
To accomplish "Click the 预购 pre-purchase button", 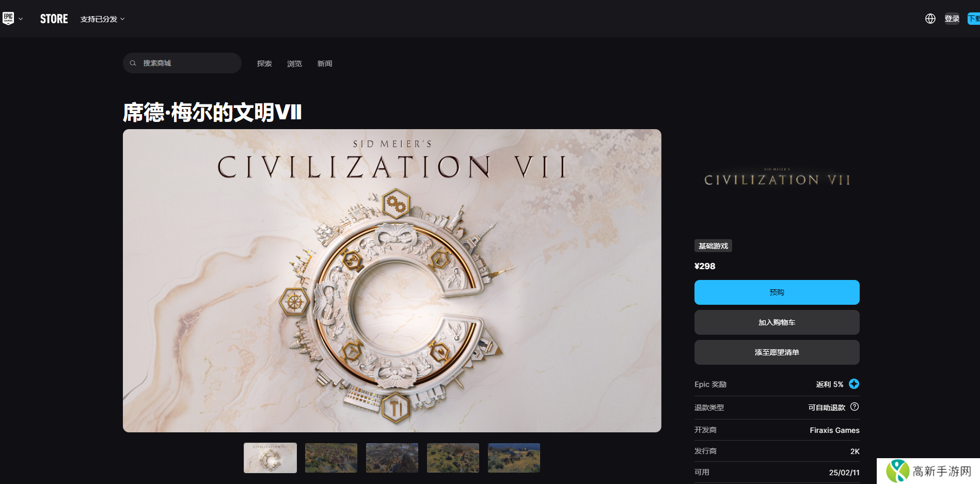I will click(777, 292).
